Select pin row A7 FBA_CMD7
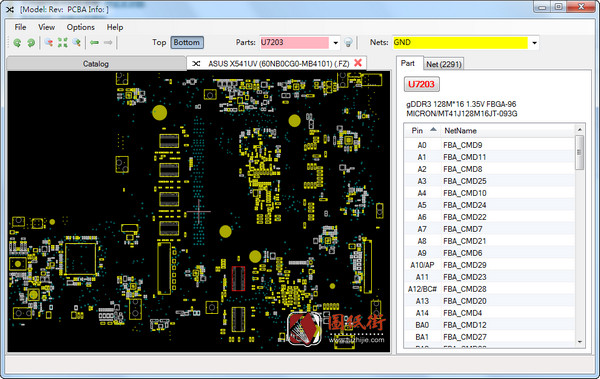 point(489,229)
